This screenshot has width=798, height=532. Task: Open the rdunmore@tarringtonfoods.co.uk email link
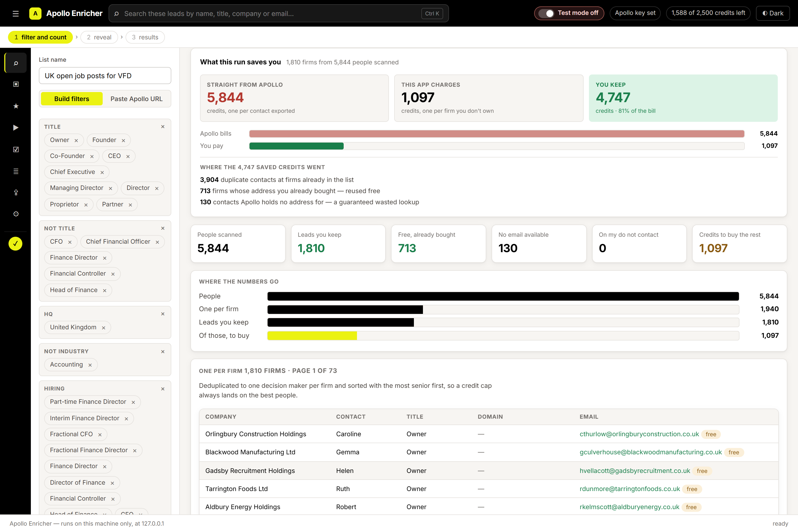pos(630,489)
